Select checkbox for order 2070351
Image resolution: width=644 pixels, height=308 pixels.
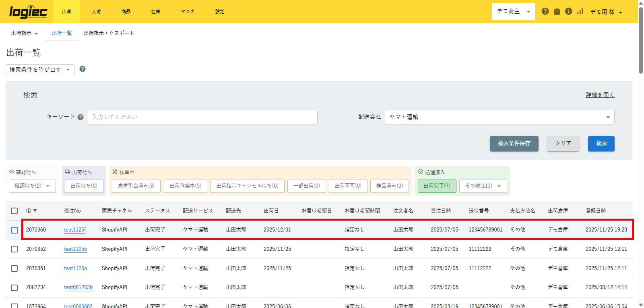click(x=14, y=269)
